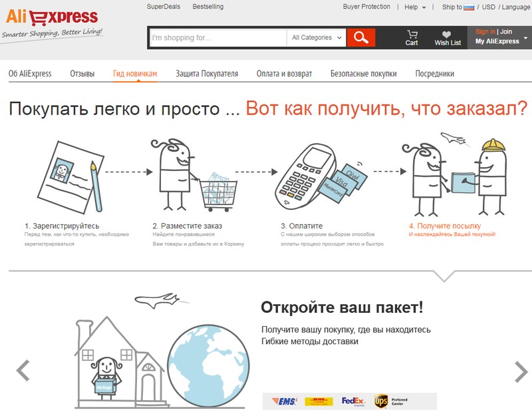
Task: Click the orange search magnifier button
Action: (x=361, y=37)
